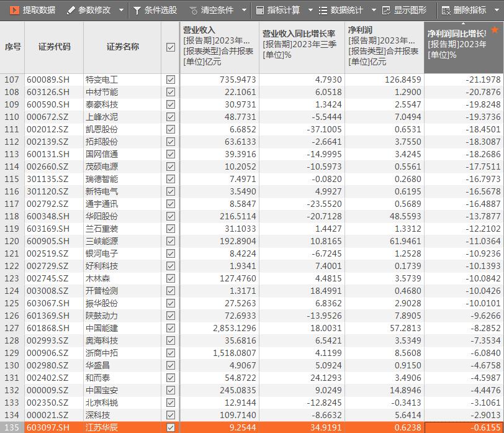Uncheck the 中国能建 row checkbox
This screenshot has height=433, width=504.
171,328
